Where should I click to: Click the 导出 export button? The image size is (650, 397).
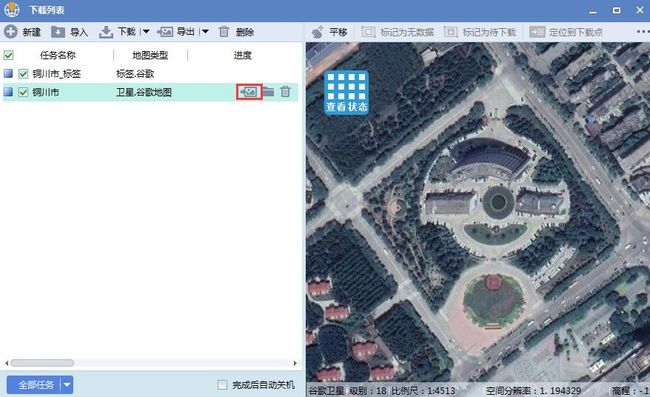tap(176, 32)
